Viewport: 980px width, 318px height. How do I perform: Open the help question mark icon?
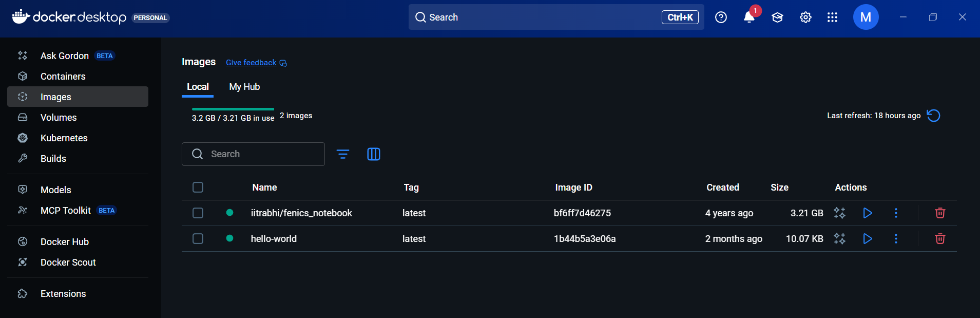click(x=721, y=17)
